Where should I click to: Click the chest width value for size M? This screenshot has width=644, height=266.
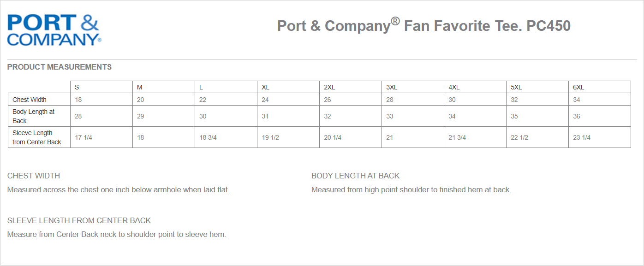[140, 100]
